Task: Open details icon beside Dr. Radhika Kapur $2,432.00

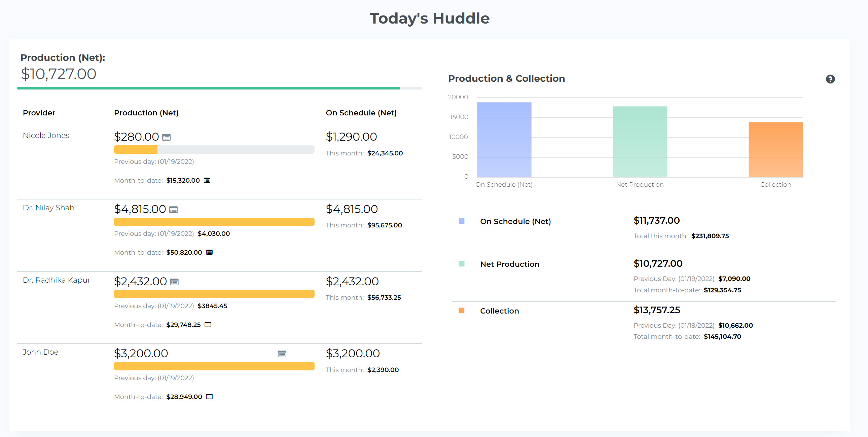Action: coord(174,282)
